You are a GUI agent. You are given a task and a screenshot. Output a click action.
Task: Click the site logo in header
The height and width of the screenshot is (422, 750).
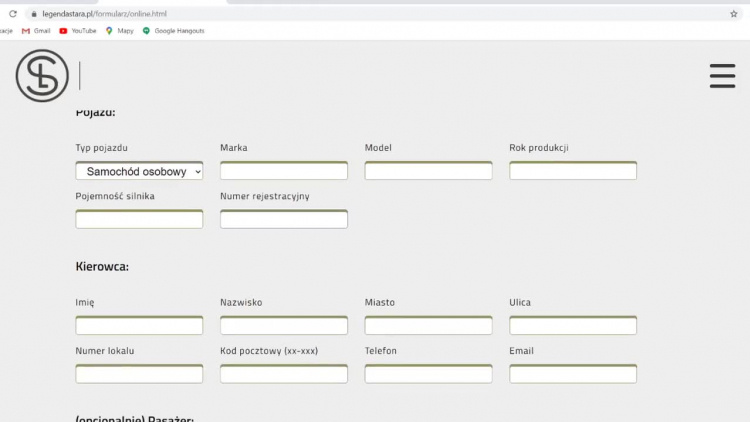(42, 76)
